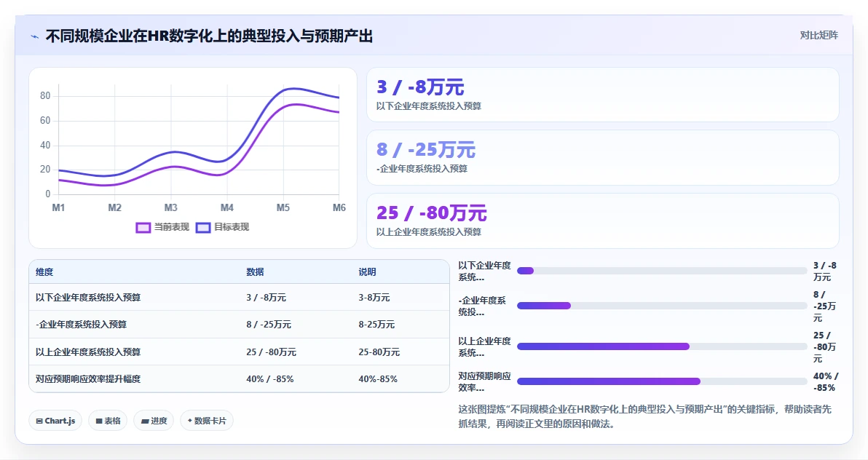This screenshot has height=460, width=868.
Task: Click the 数据卡片 tag chip
Action: click(207, 421)
